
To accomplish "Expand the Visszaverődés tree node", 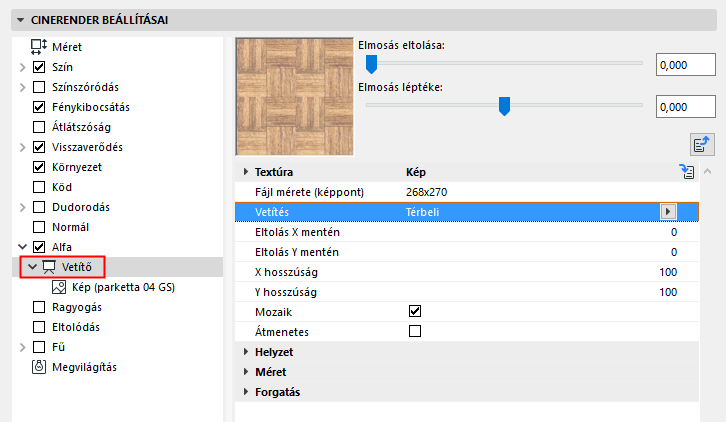I will (x=22, y=147).
